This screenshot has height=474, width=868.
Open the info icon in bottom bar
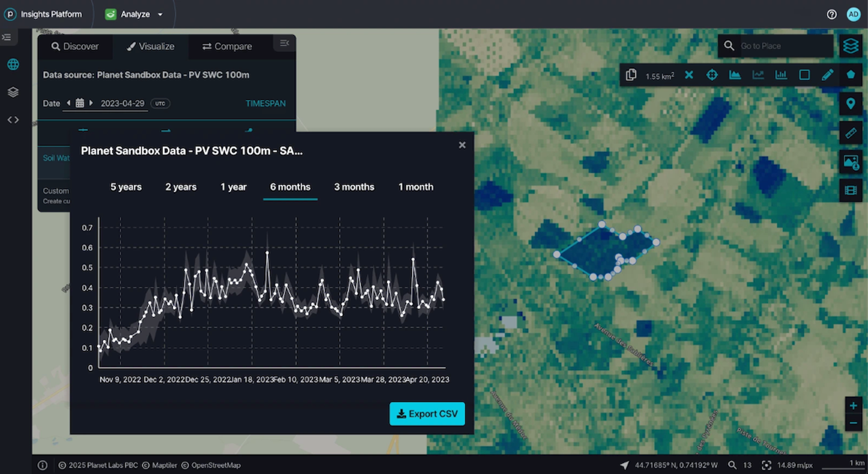pyautogui.click(x=42, y=465)
